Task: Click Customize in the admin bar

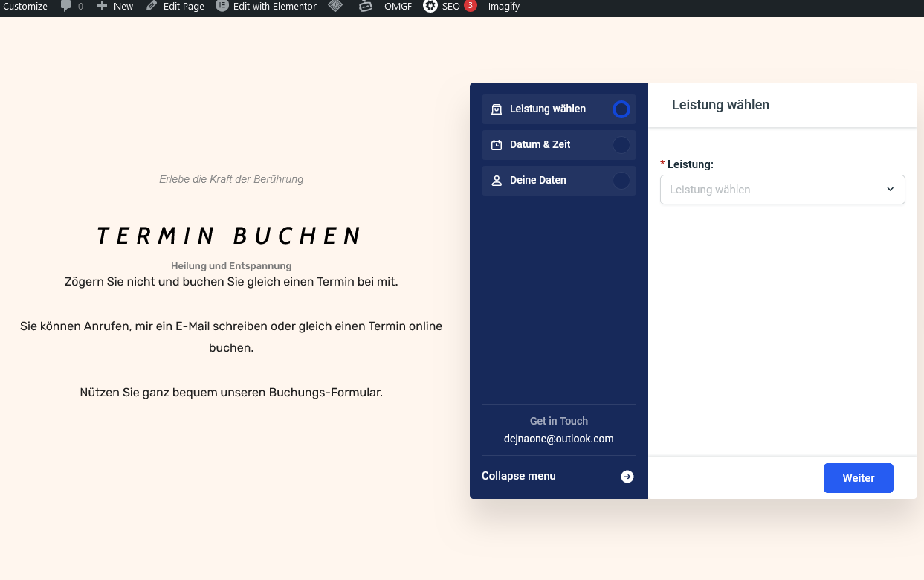Action: [x=25, y=7]
